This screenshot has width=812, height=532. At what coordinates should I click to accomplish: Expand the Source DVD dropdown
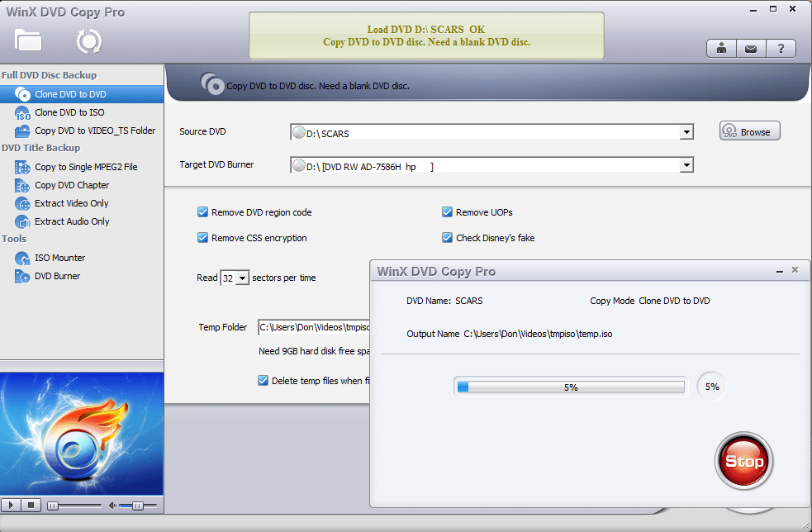coord(686,132)
